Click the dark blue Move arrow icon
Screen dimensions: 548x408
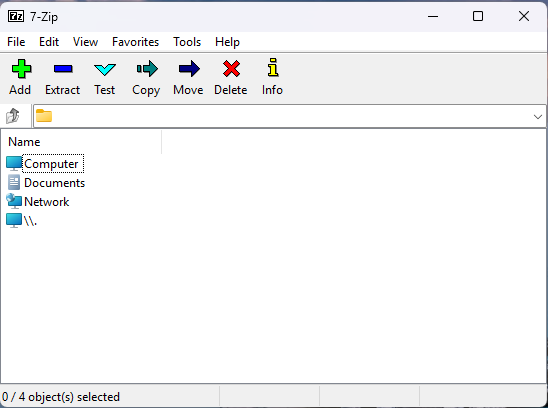tap(189, 69)
